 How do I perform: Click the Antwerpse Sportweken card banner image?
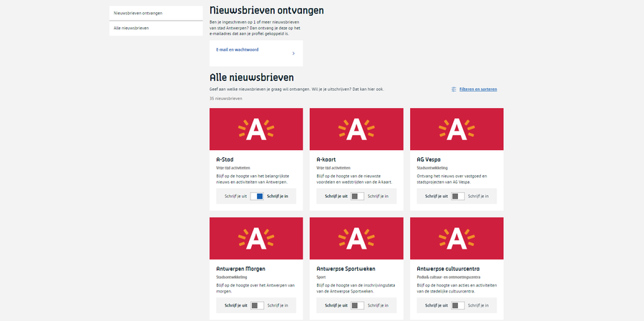tap(356, 238)
